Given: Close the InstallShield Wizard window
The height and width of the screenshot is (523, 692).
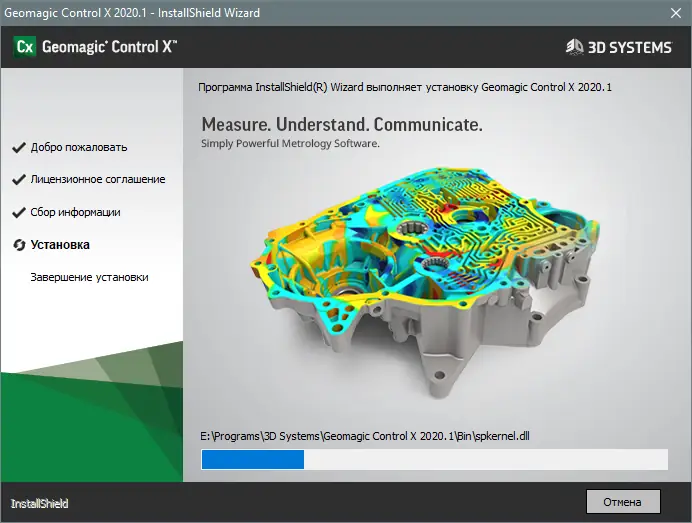Looking at the screenshot, I should (676, 13).
